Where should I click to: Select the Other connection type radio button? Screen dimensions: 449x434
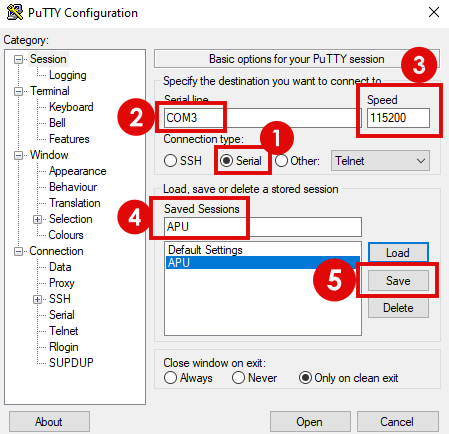click(x=281, y=161)
